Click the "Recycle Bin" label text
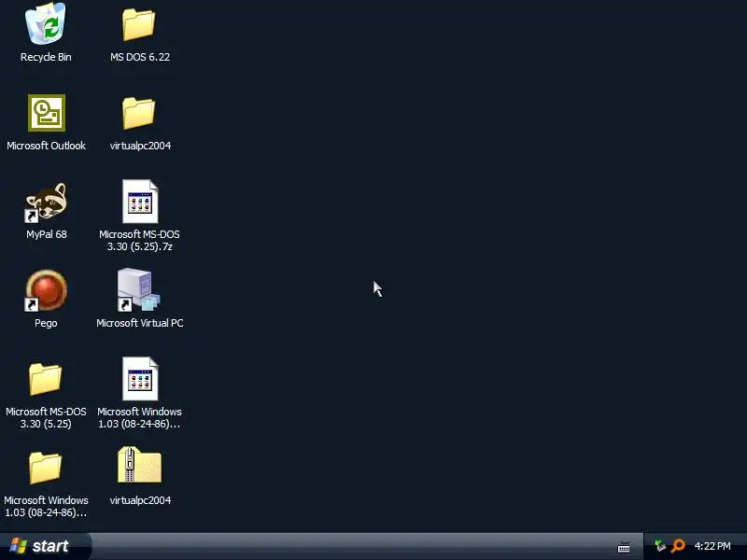Screen dimensions: 747x560 pos(46,57)
